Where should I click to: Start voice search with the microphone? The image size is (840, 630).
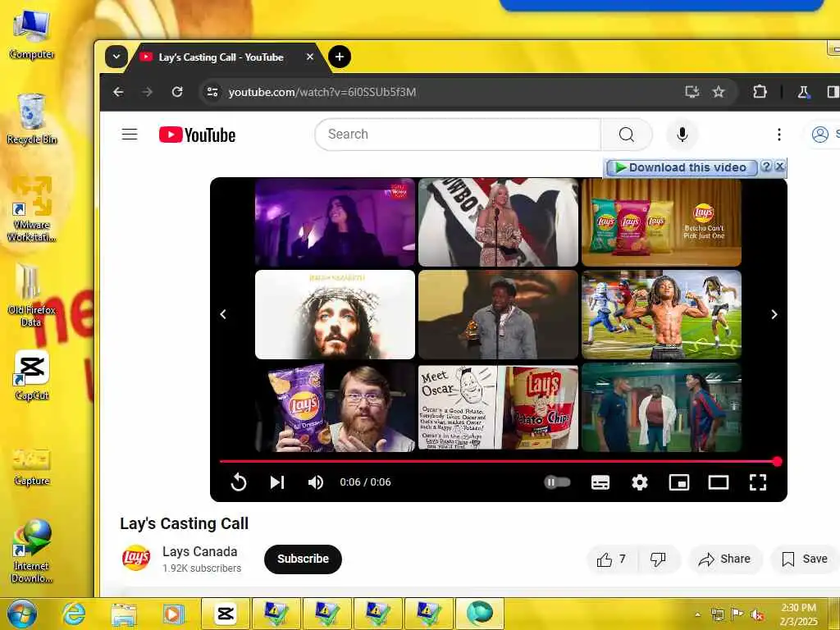coord(682,135)
